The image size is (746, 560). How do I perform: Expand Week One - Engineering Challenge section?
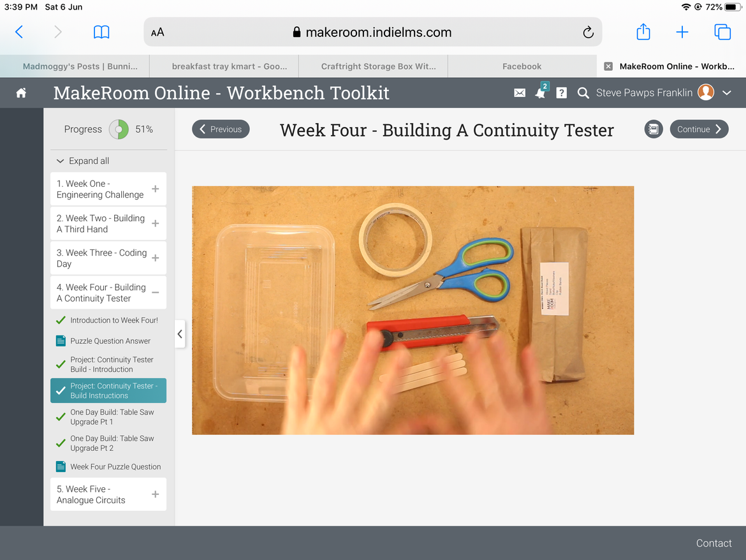pyautogui.click(x=155, y=189)
